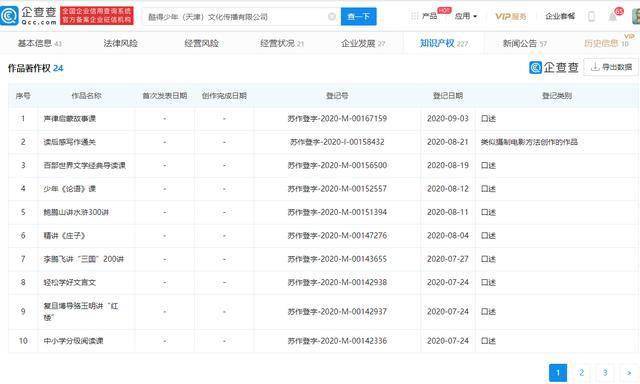Viewport: 640px width, 384px height.
Task: Click category 类似摄制电影方法创作的作品
Action: tap(529, 142)
